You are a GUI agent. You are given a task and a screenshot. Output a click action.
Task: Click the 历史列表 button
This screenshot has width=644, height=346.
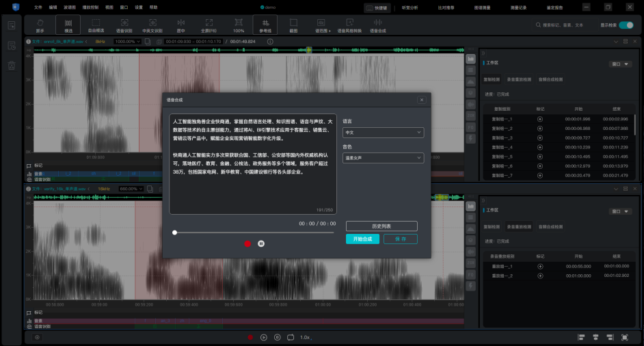tap(381, 226)
